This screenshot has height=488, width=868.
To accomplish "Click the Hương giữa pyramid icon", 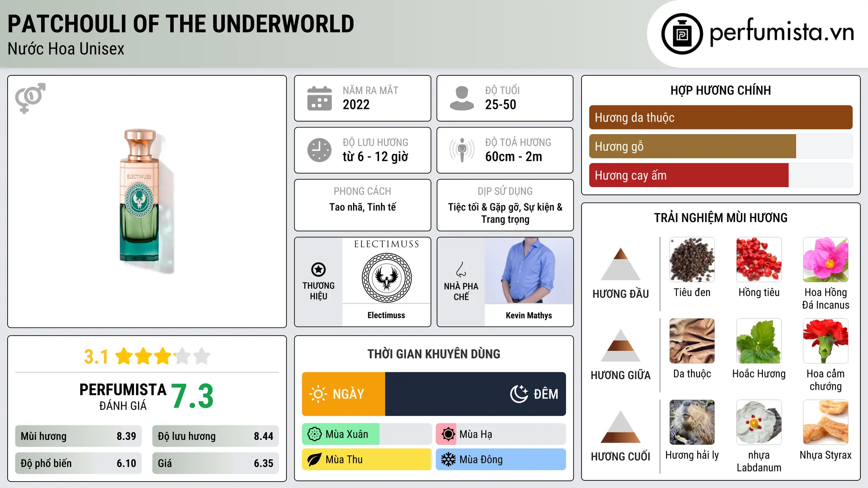I will 620,345.
